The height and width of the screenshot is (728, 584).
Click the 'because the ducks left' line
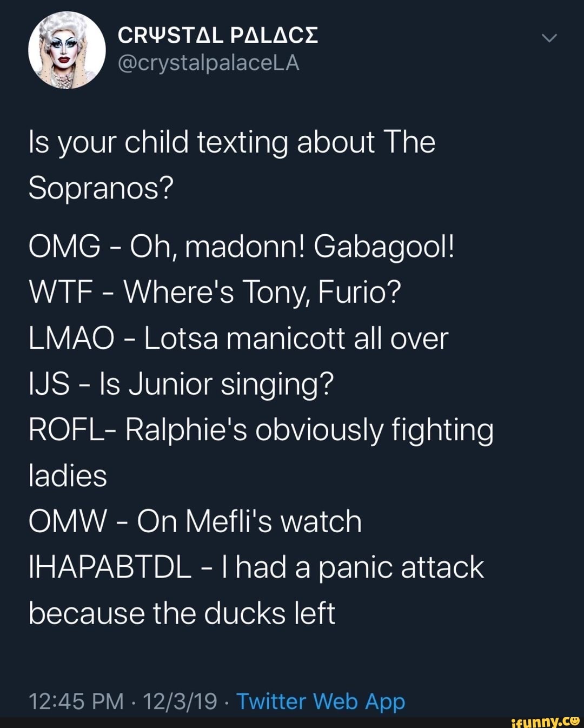(182, 613)
